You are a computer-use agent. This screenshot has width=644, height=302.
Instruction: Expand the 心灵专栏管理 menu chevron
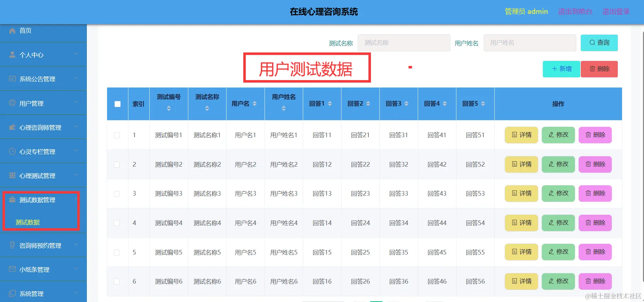tap(76, 151)
